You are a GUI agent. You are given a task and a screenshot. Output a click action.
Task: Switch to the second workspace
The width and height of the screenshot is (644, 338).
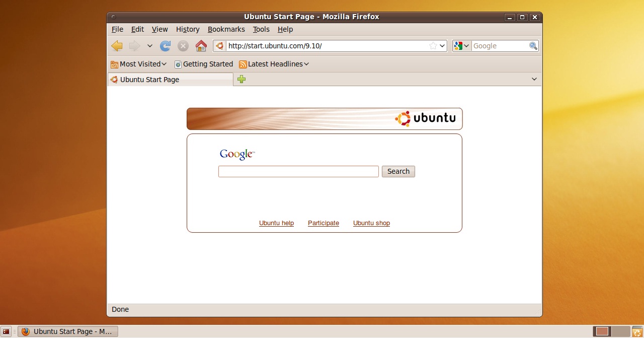(x=621, y=331)
